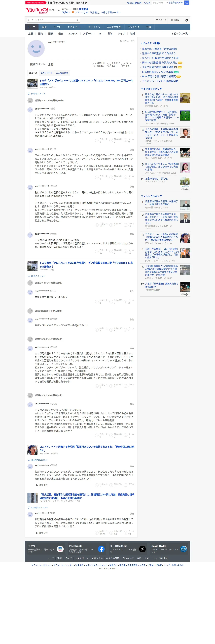The image size is (215, 644).
Task: Click the large user avatar image
Action: pyautogui.click(x=36, y=48)
